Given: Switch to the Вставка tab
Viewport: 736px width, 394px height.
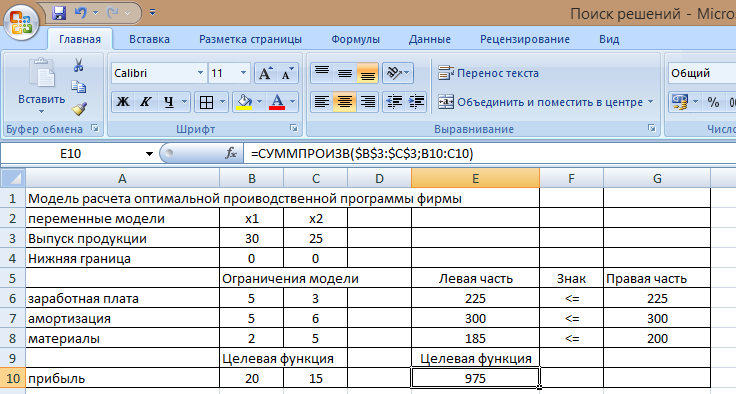Looking at the screenshot, I should (x=149, y=39).
